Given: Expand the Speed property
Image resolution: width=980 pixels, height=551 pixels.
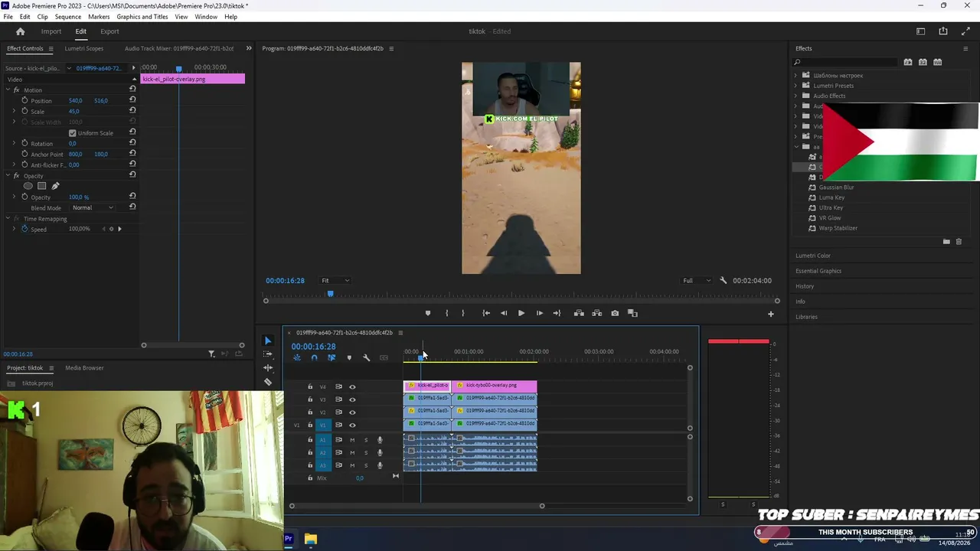Looking at the screenshot, I should click(x=14, y=229).
